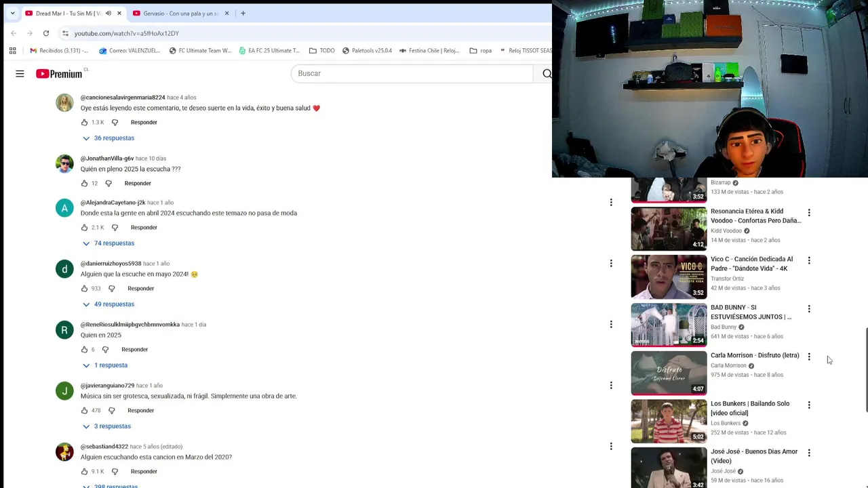
Task: Reply to AlejandraCayetano-j2k comment
Action: (x=144, y=228)
